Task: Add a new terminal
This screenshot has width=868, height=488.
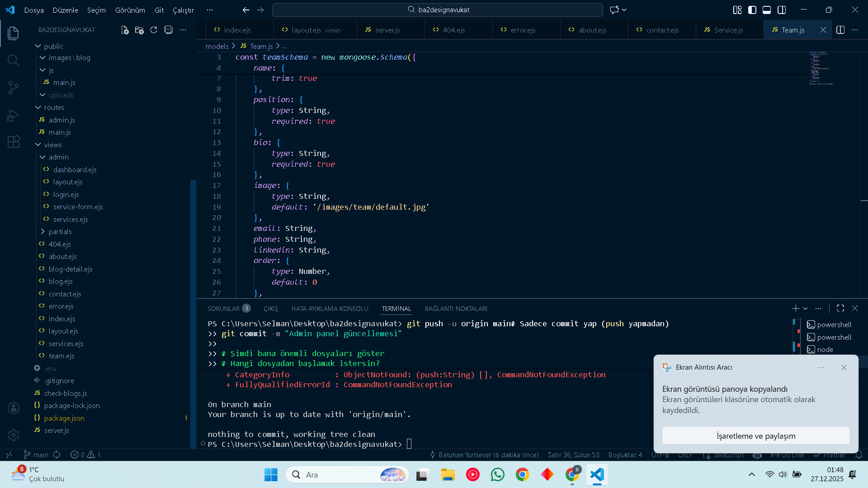Action: tap(796, 308)
